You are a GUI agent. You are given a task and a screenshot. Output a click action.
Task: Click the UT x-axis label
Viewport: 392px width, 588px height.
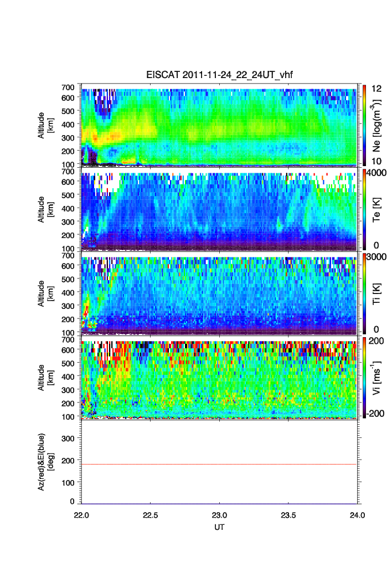pos(219,527)
